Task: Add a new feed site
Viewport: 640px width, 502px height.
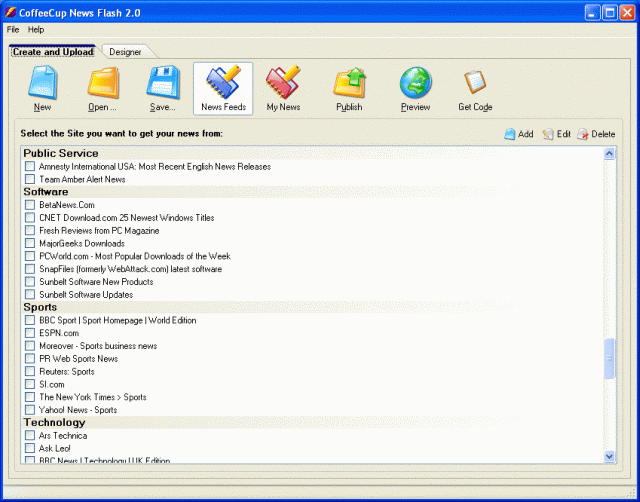Action: (x=519, y=134)
